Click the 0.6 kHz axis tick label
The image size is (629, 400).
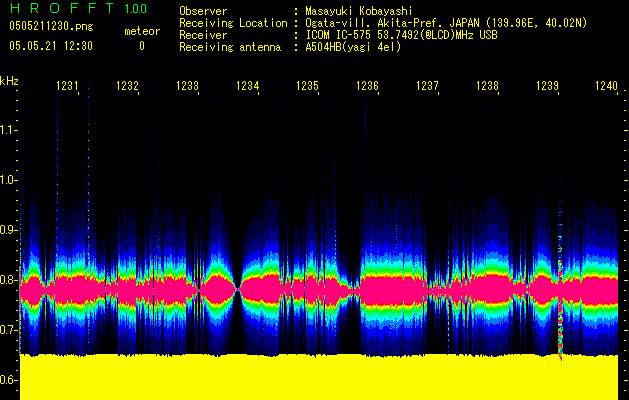8,380
